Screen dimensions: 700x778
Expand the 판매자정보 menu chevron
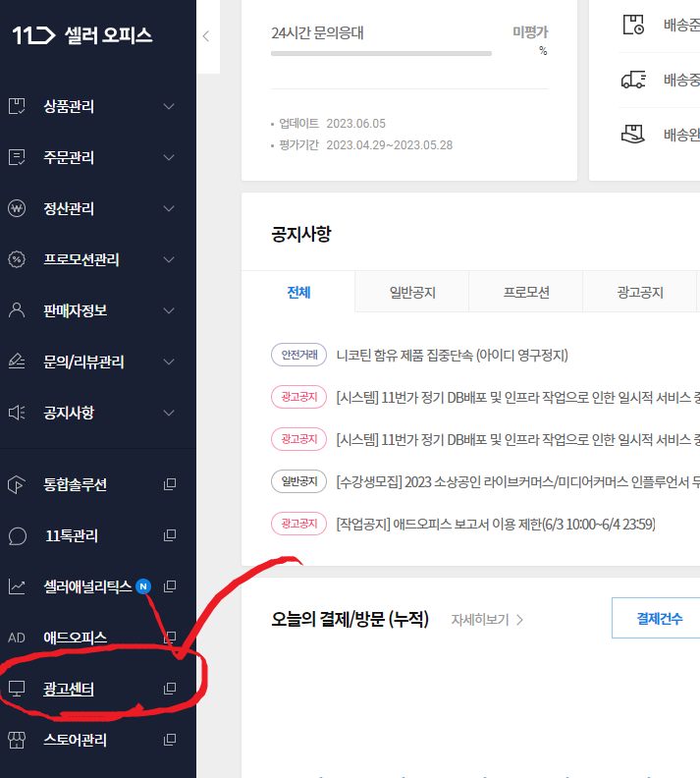[x=169, y=311]
